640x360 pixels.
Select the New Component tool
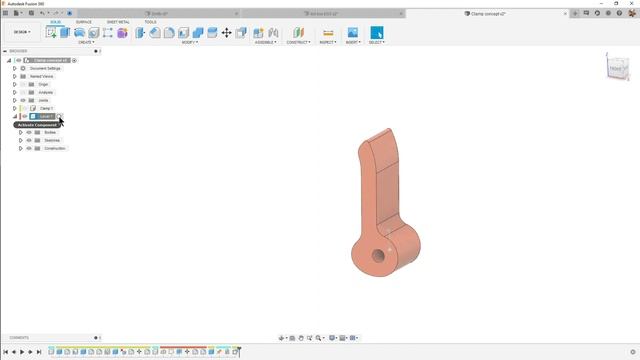pos(258,33)
